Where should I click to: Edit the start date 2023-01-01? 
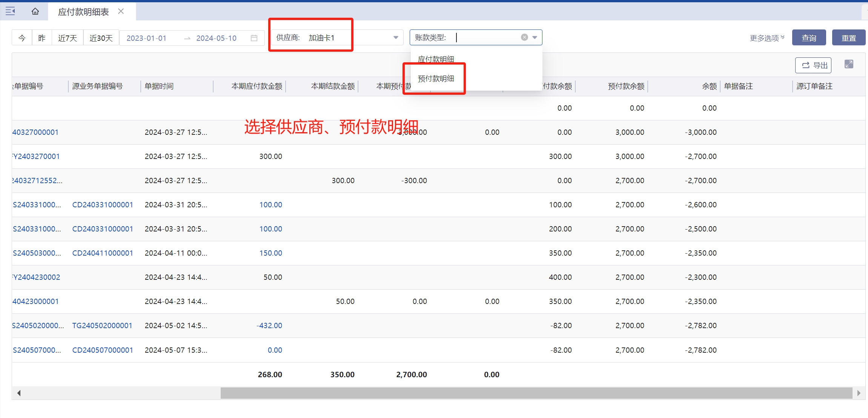pos(146,38)
